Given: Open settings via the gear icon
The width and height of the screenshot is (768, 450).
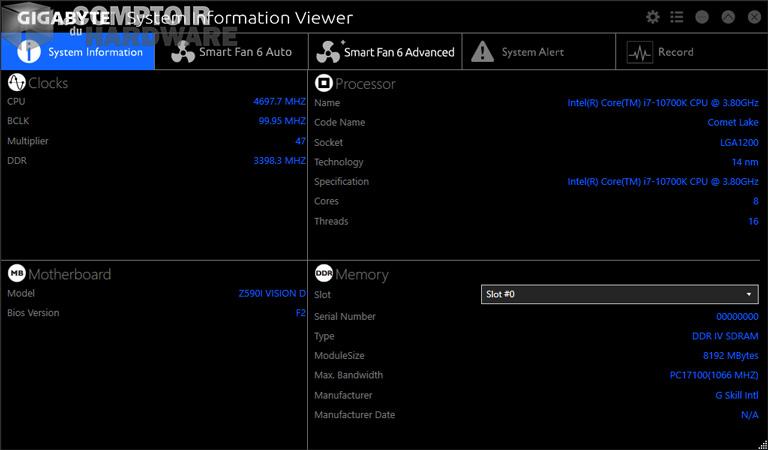Looking at the screenshot, I should coord(653,17).
